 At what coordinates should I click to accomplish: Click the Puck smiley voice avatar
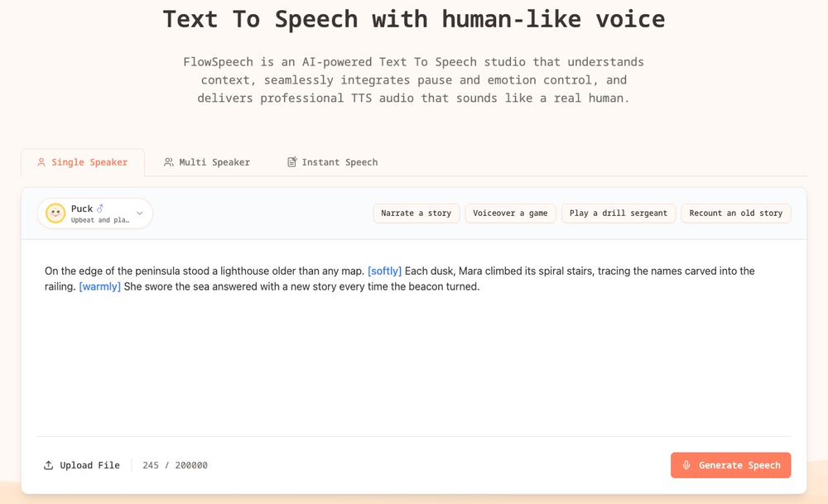pos(55,213)
